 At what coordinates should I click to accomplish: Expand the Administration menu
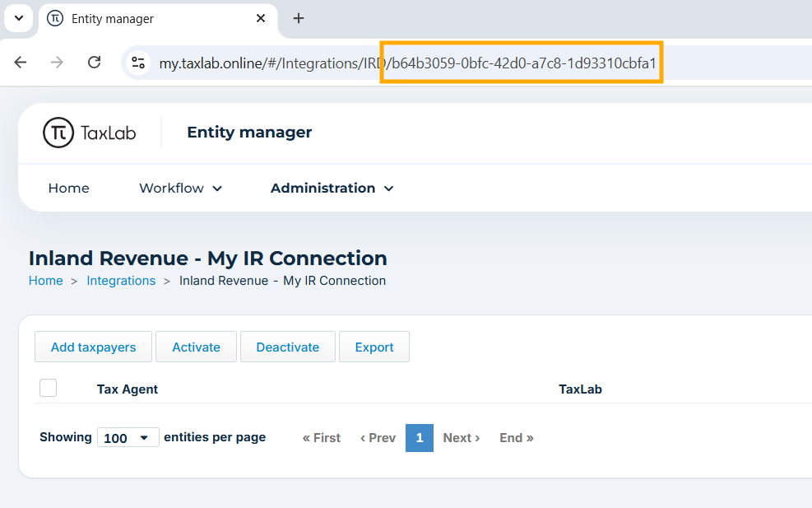coord(332,189)
